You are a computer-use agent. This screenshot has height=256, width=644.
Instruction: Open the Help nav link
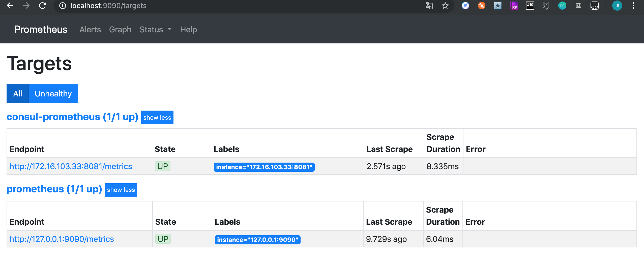(189, 30)
